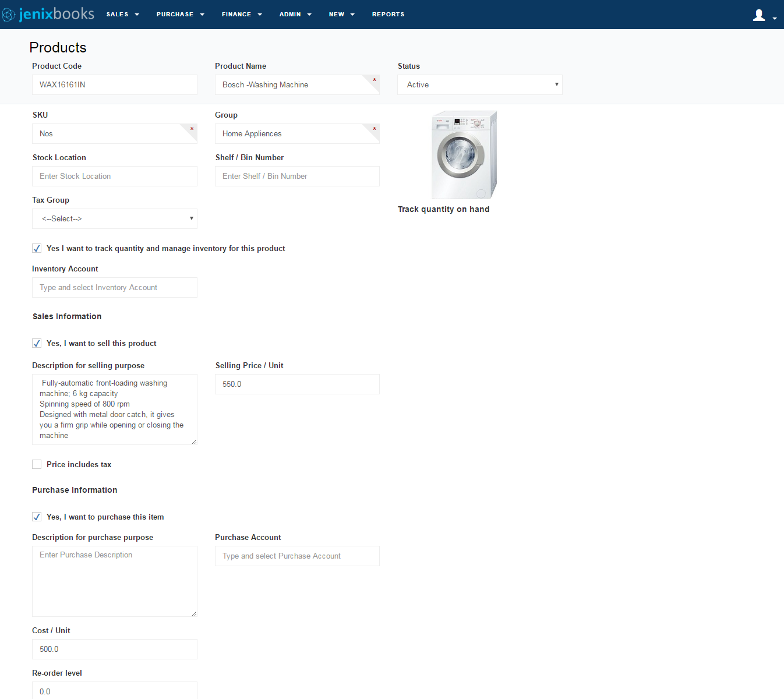The height and width of the screenshot is (699, 784).
Task: Toggle 'Yes, I want to purchase this item'
Action: (37, 517)
